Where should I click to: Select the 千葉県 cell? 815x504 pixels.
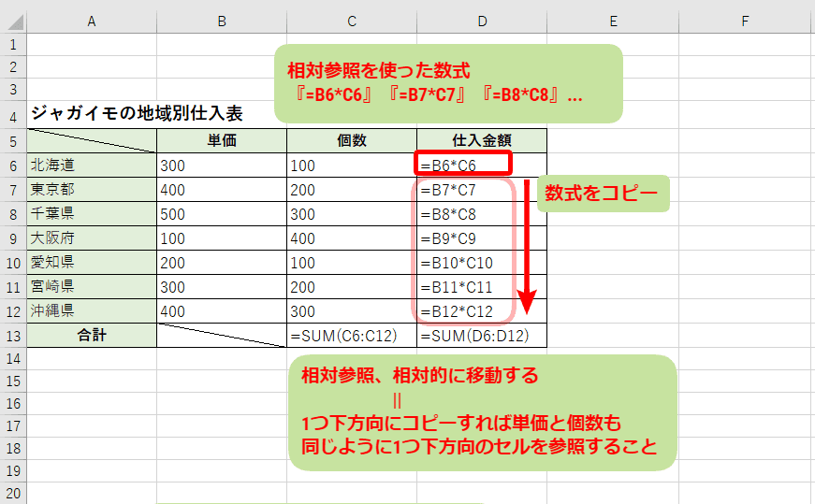click(92, 213)
